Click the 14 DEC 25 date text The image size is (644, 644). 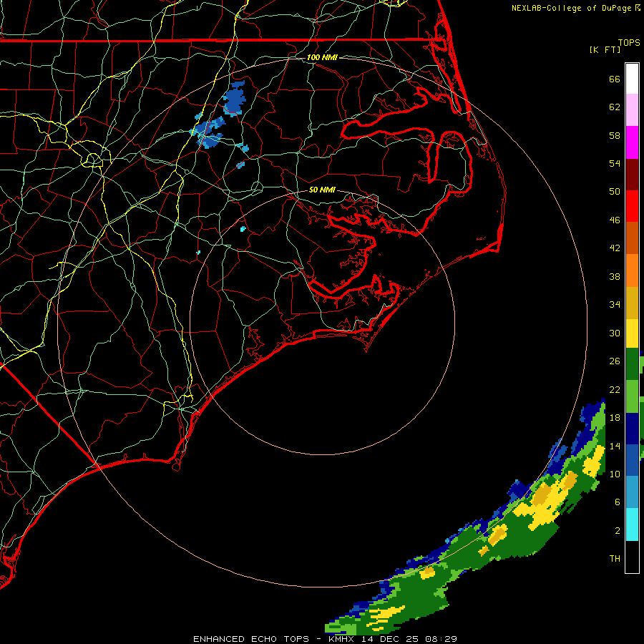coord(390,639)
